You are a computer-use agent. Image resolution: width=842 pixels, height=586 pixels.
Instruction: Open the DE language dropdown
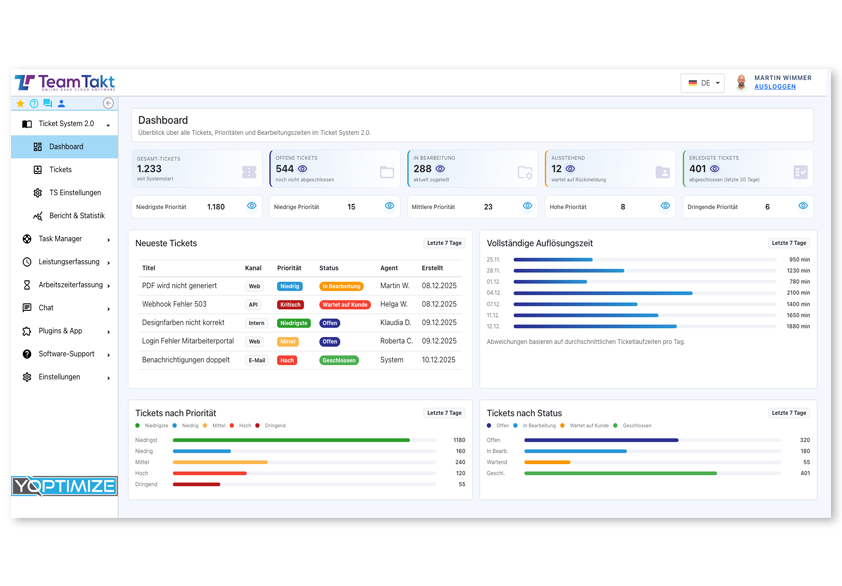[702, 83]
